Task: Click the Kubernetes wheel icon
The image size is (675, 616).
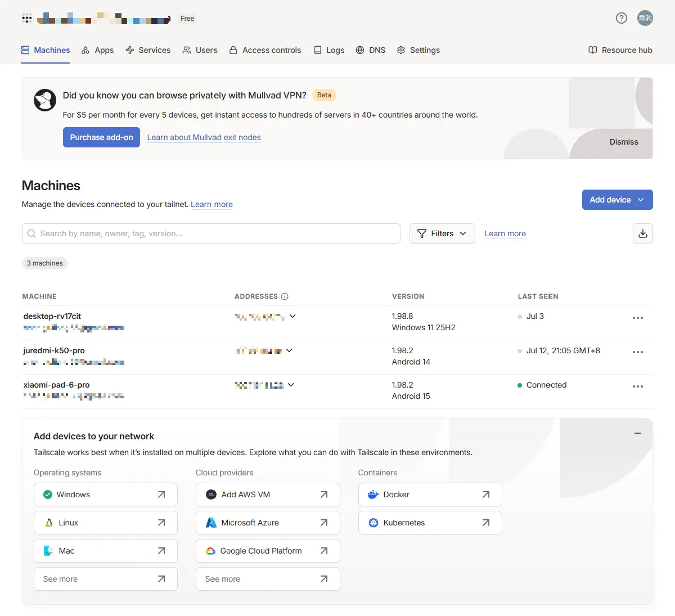Action: click(x=373, y=523)
